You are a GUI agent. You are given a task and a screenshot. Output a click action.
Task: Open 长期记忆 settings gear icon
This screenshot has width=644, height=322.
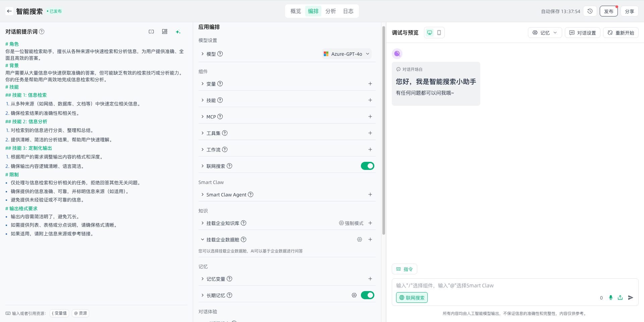click(354, 295)
